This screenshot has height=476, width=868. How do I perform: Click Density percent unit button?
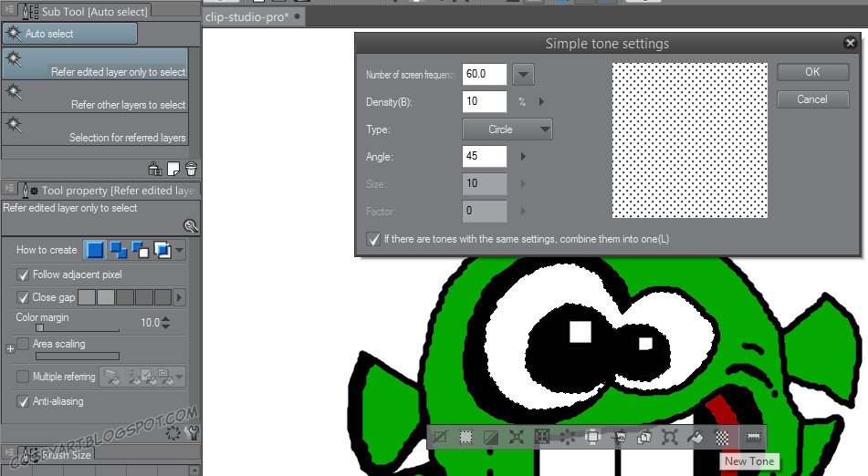click(x=522, y=102)
